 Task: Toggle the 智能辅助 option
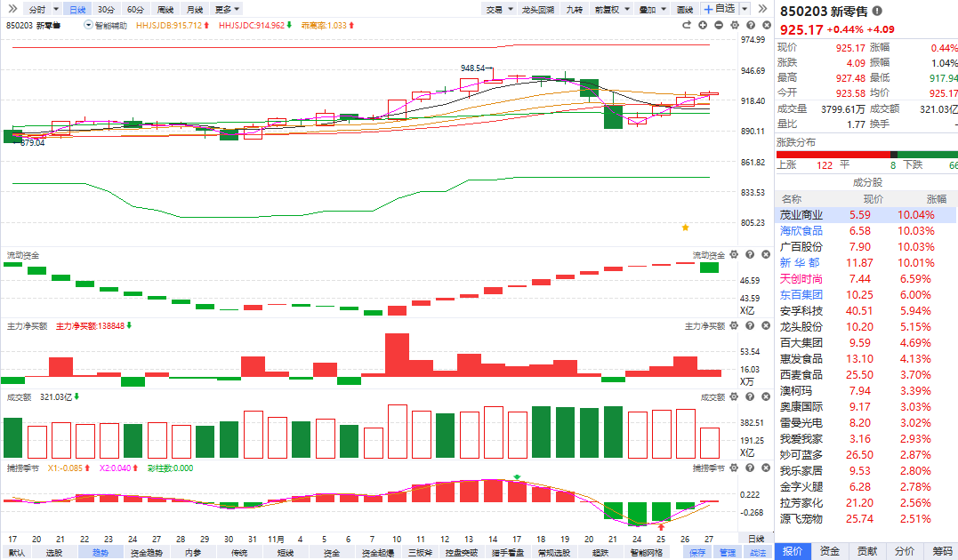pyautogui.click(x=106, y=25)
